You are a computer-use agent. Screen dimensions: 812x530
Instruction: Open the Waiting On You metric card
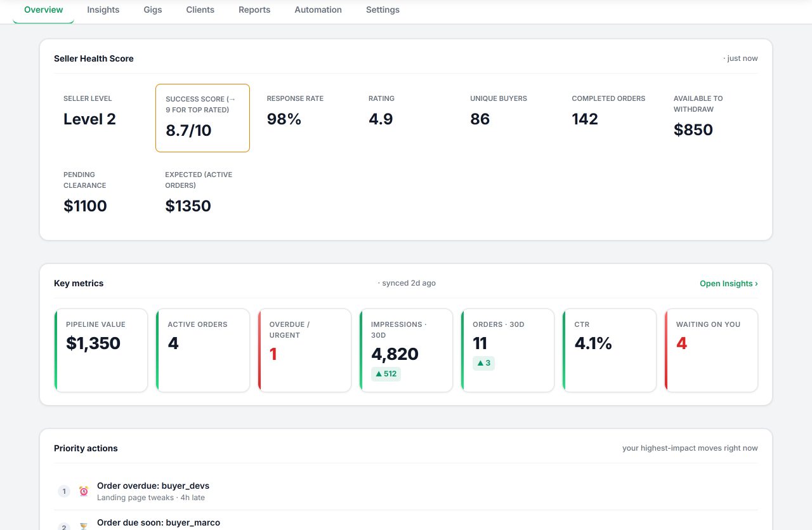pyautogui.click(x=711, y=350)
